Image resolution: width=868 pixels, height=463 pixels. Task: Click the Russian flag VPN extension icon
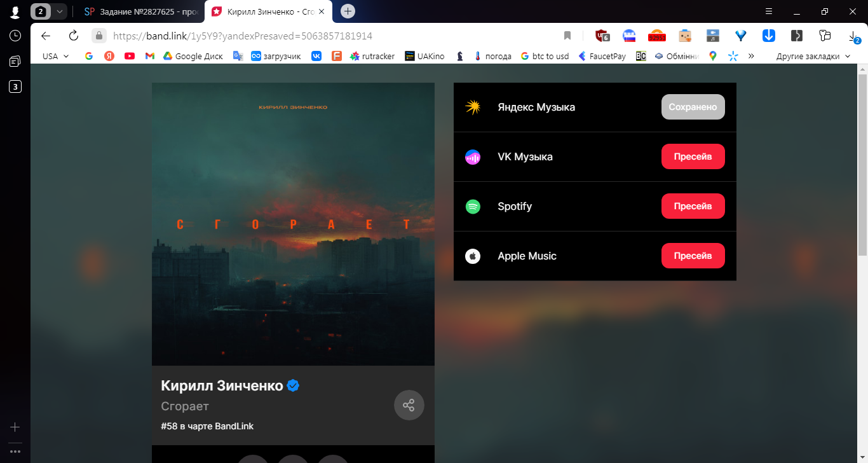[x=629, y=36]
